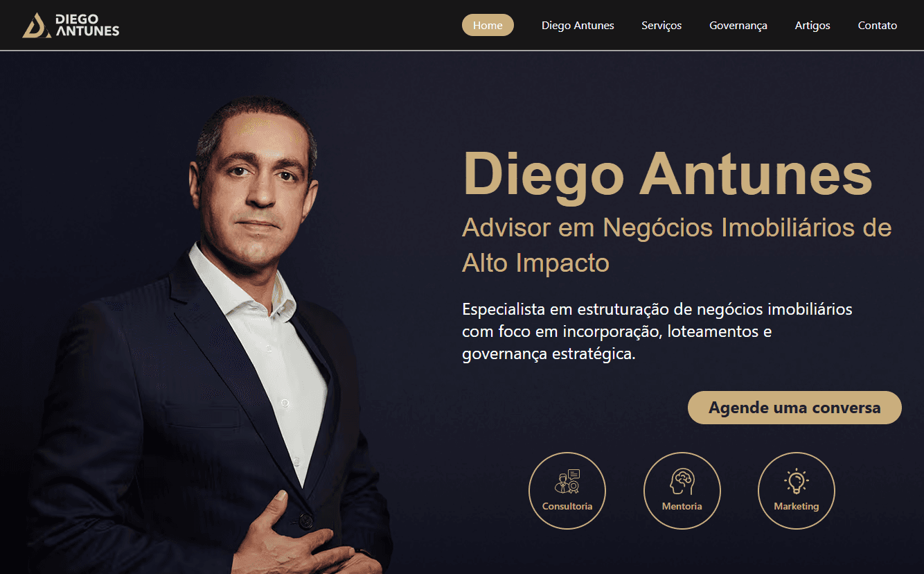Click the Especialista em estruturação description paragraph
This screenshot has height=574, width=924.
(x=657, y=331)
